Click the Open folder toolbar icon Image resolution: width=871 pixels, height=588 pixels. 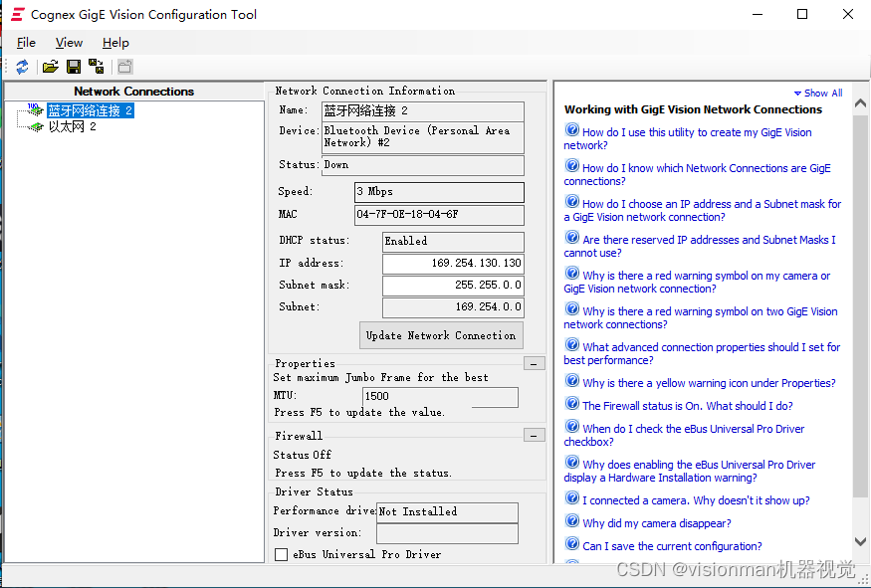51,68
